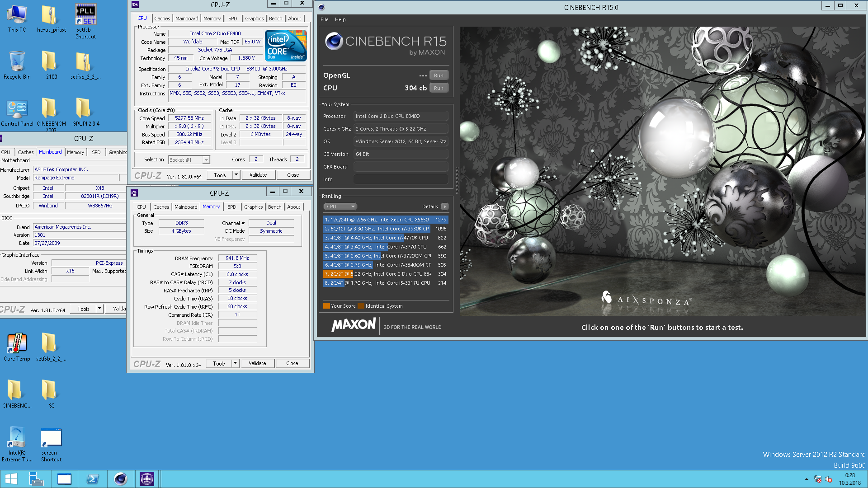Open Server Manager in the taskbar

[36, 479]
